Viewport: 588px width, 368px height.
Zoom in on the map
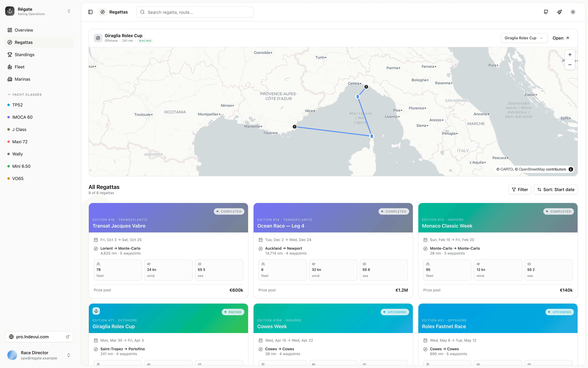(570, 55)
